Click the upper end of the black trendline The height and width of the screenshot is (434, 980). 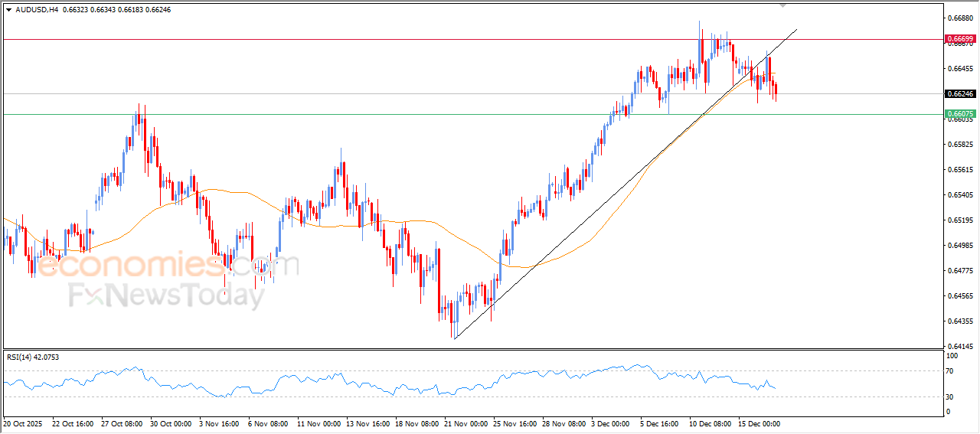(796, 30)
